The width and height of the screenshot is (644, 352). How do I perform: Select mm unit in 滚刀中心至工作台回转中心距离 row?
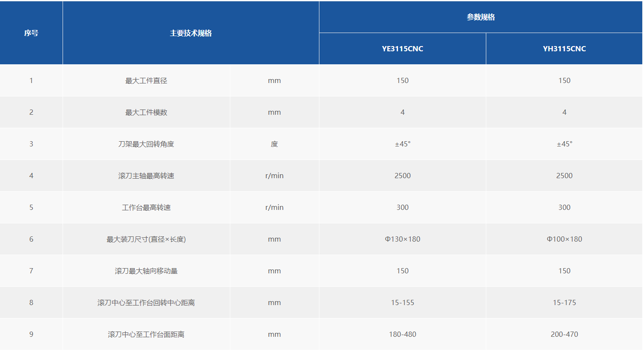coord(274,302)
